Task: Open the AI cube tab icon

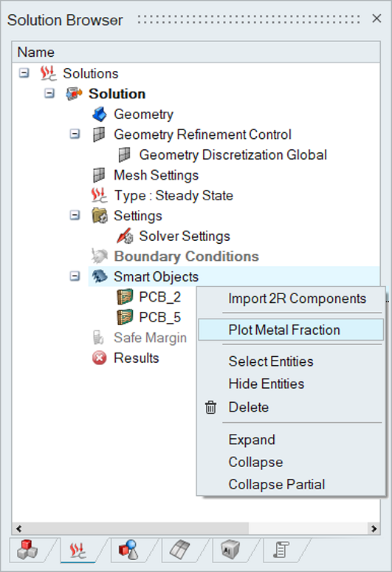Action: coord(230,550)
